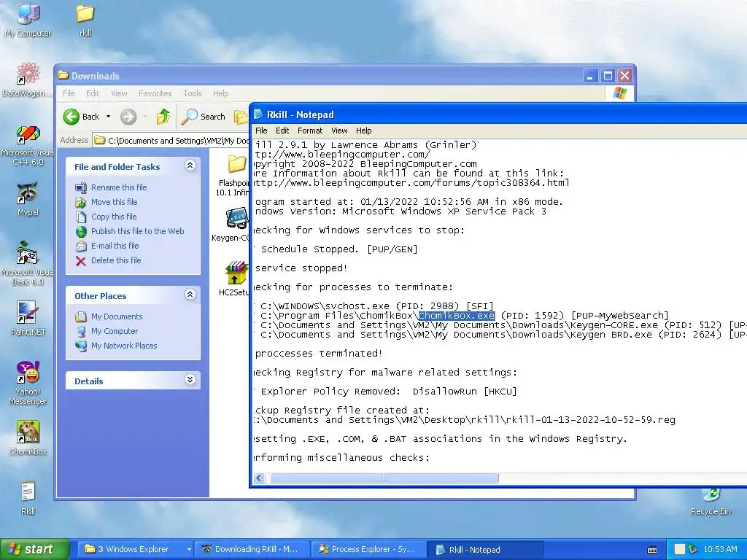Open View menu in Downloads window
747x560 pixels.
[x=119, y=93]
